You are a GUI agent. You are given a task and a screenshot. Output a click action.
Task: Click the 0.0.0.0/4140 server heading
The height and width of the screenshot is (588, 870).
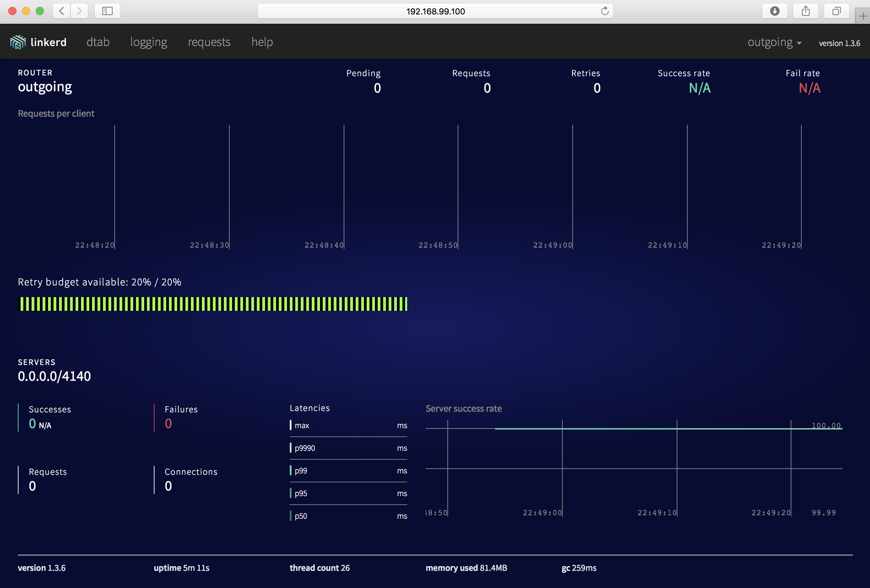click(x=54, y=376)
